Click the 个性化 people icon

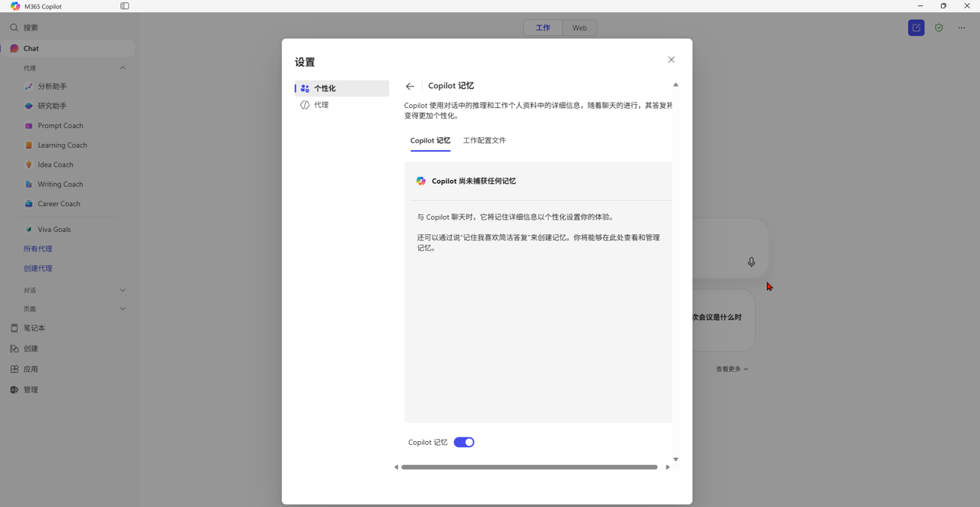click(305, 88)
